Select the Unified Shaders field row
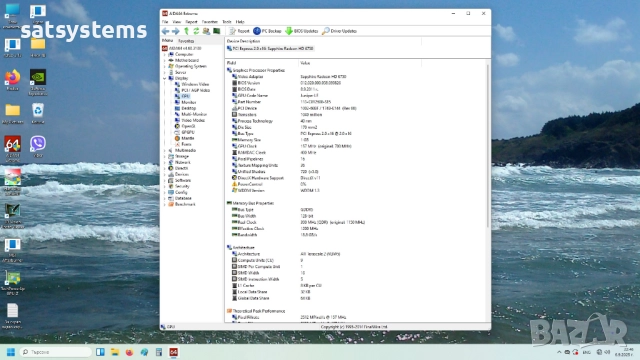640x360 pixels. [x=275, y=172]
